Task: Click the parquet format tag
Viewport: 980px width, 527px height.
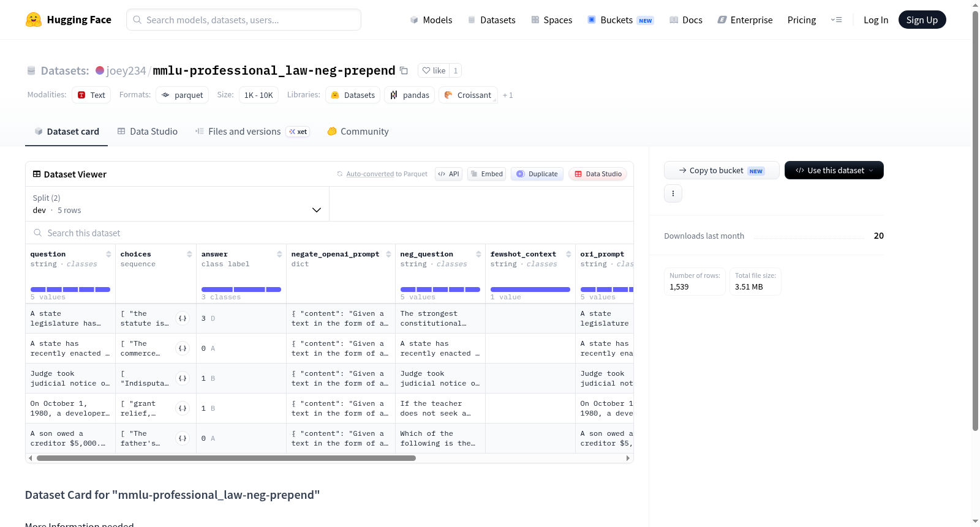Action: tap(182, 95)
